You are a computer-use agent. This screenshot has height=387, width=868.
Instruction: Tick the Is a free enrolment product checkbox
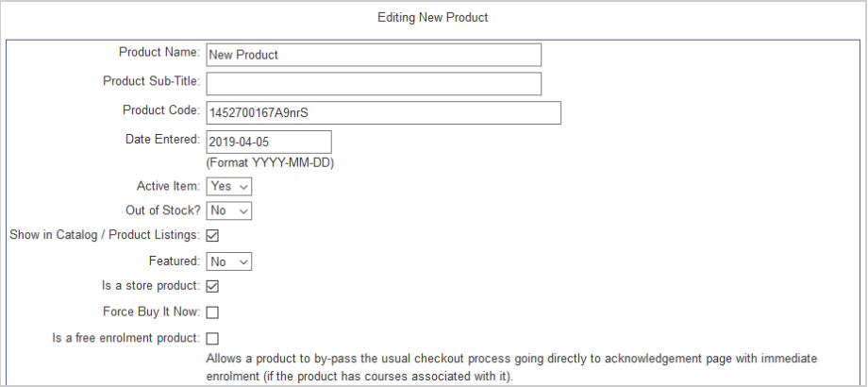[x=212, y=338]
